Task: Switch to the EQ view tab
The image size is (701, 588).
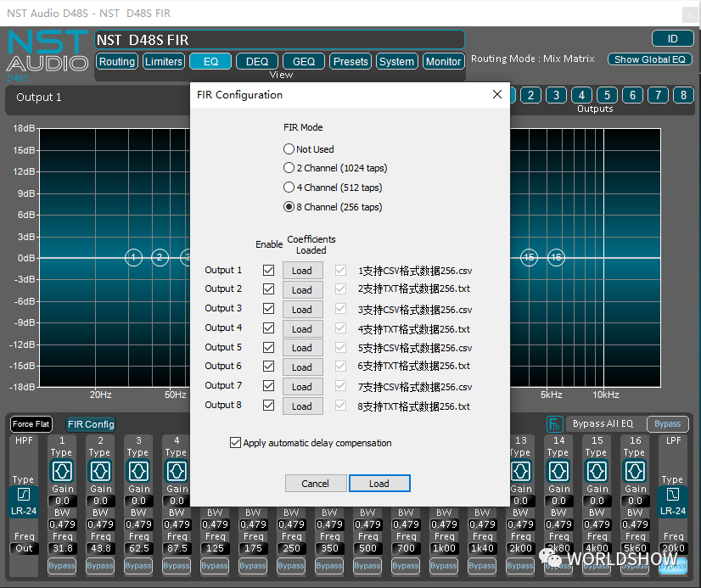Action: coord(210,61)
